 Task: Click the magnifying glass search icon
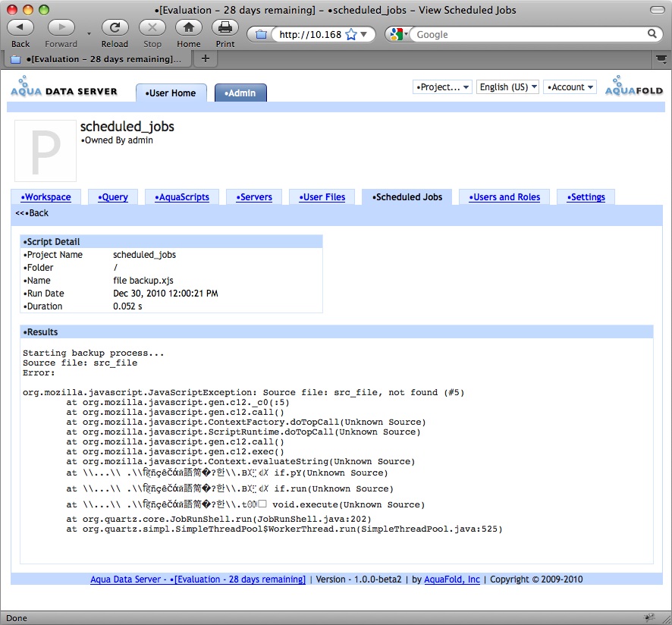[x=652, y=34]
